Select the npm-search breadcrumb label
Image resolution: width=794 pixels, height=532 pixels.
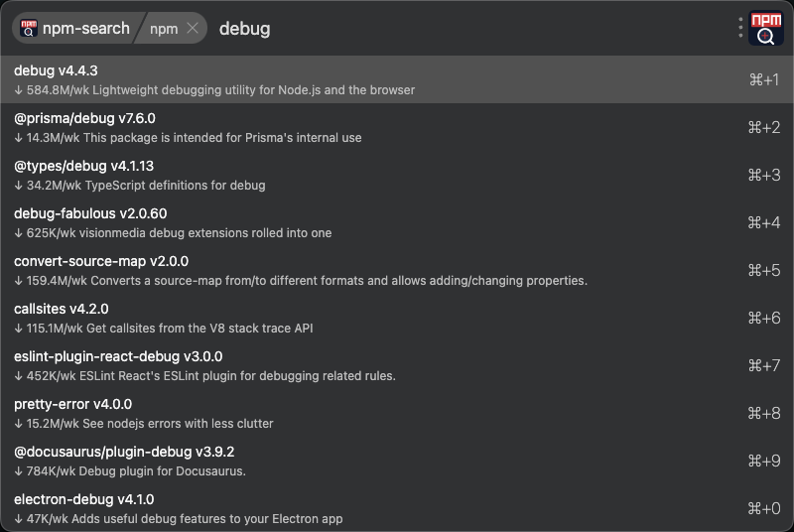(x=85, y=29)
